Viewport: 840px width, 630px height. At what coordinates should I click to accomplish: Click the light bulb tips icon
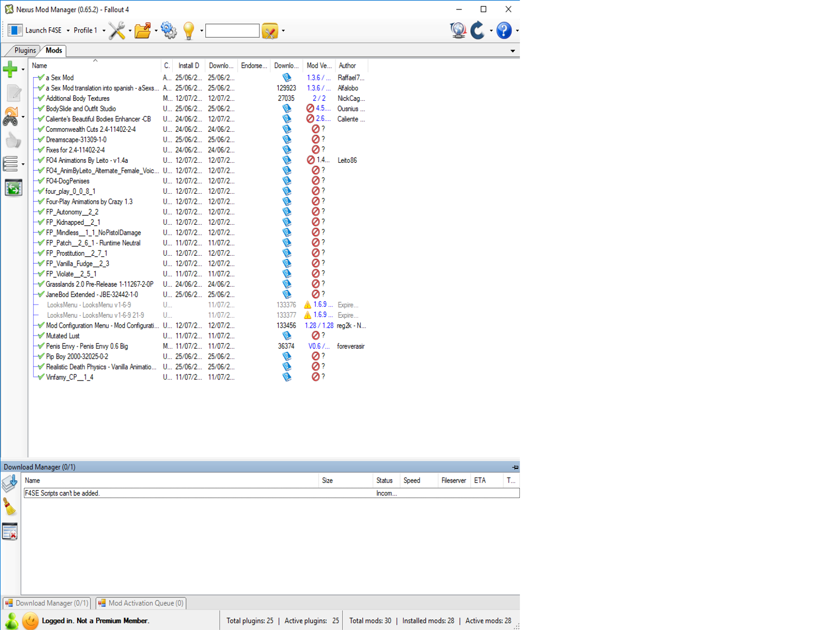coord(189,30)
